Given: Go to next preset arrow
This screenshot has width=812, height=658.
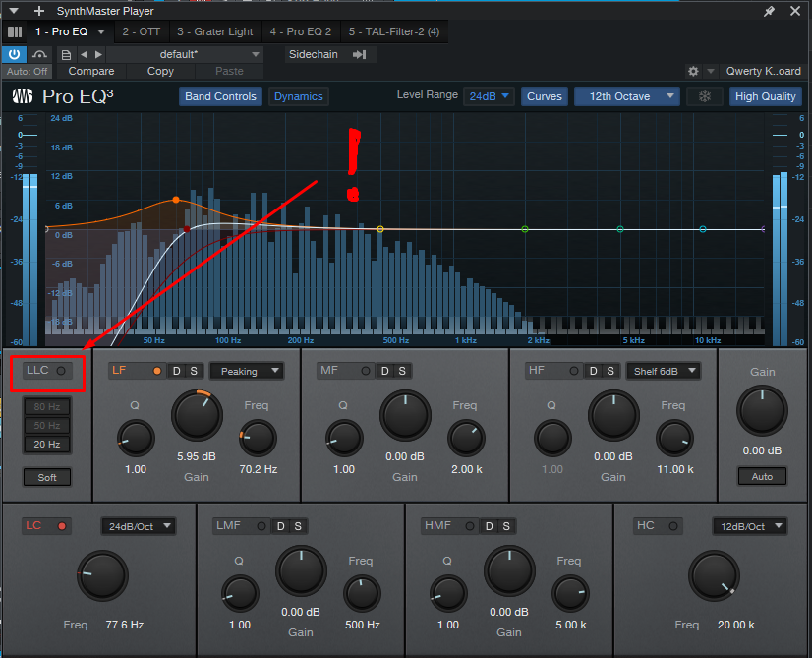Looking at the screenshot, I should 98,54.
